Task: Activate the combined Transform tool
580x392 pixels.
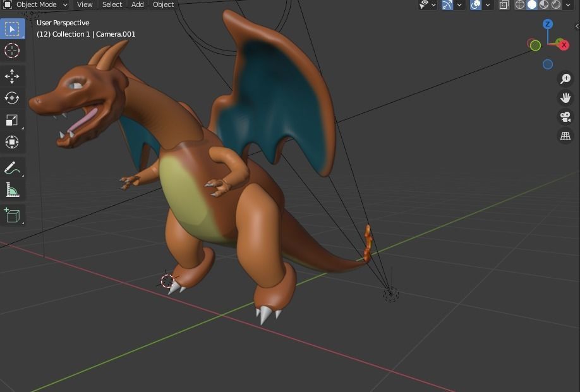Action: [12, 142]
